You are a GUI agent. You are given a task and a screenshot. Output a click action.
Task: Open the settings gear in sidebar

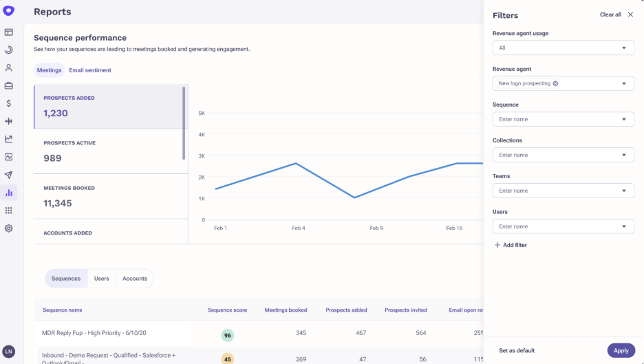(9, 228)
